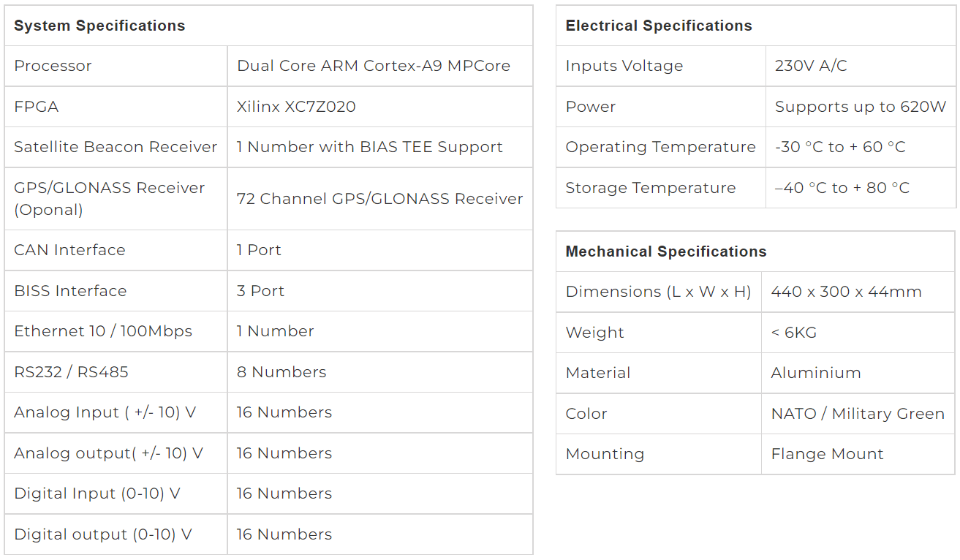The width and height of the screenshot is (960, 560).
Task: Select the Processor row label
Action: coord(53,66)
